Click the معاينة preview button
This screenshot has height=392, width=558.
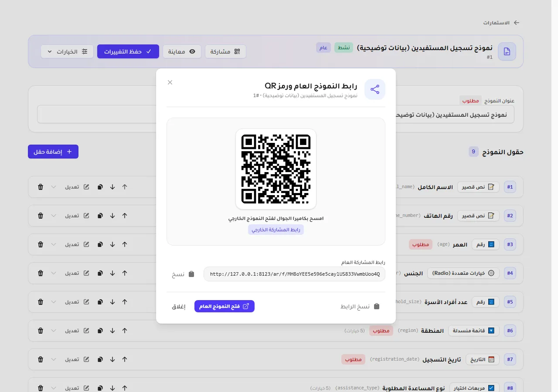(182, 51)
